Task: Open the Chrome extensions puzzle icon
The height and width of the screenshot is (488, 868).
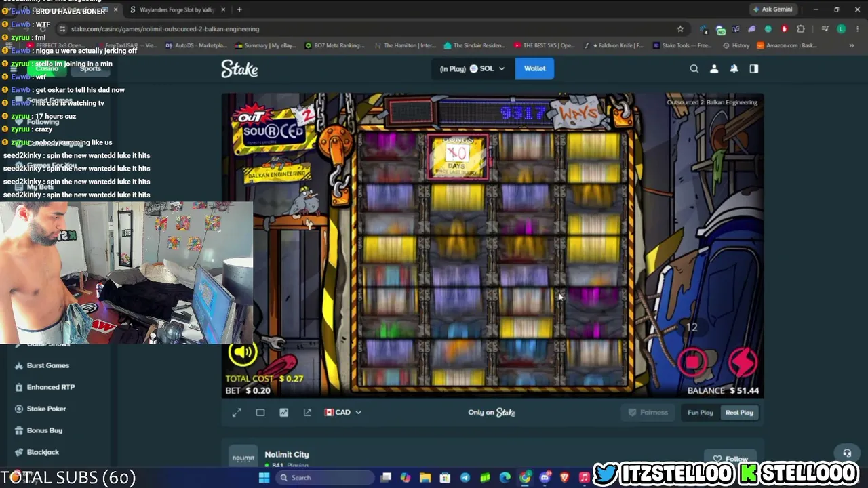Action: tap(801, 29)
